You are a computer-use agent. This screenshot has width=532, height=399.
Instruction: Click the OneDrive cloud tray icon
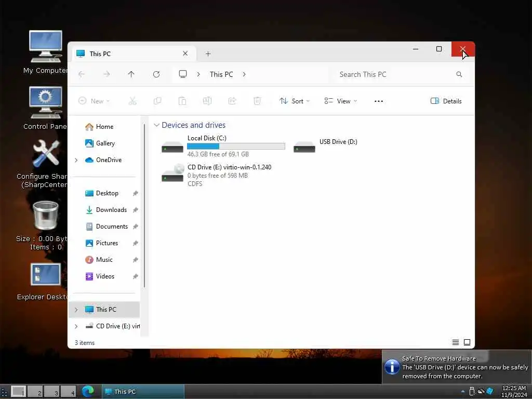481,391
